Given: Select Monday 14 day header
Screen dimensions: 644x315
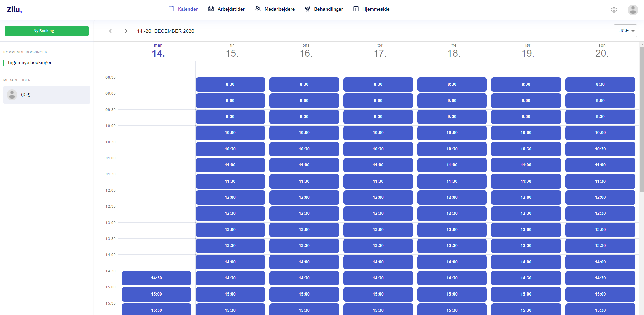Looking at the screenshot, I should 158,51.
